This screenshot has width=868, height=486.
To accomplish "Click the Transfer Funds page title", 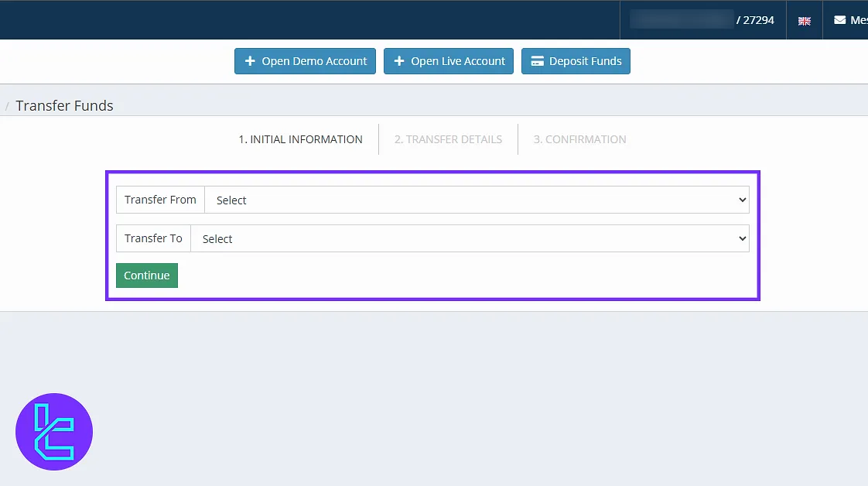I will [x=64, y=106].
